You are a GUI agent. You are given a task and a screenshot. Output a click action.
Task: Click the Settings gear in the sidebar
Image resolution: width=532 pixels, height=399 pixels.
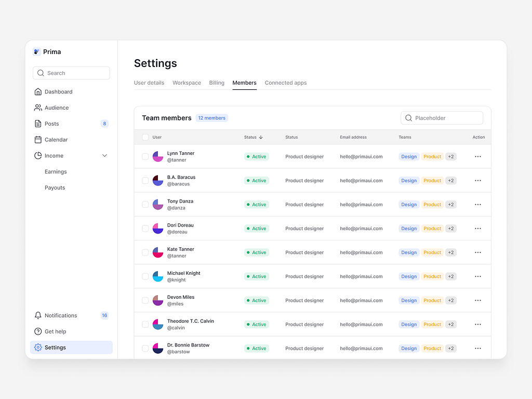[x=37, y=347]
